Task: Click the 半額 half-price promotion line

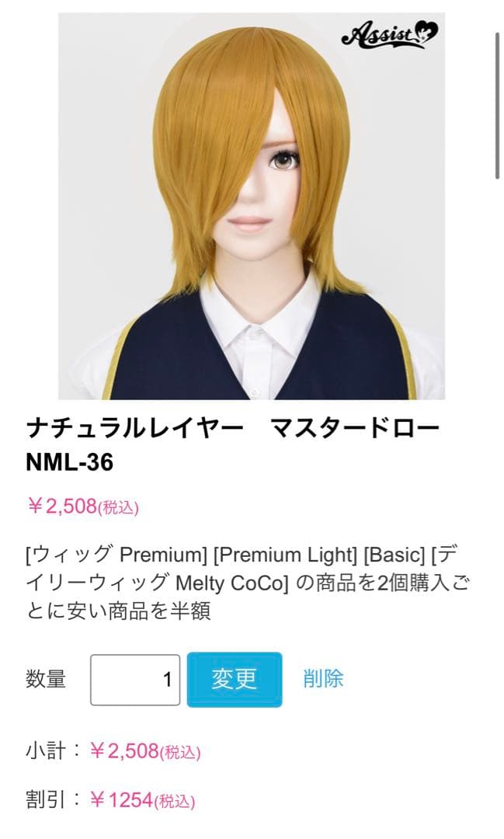Action: tap(118, 611)
